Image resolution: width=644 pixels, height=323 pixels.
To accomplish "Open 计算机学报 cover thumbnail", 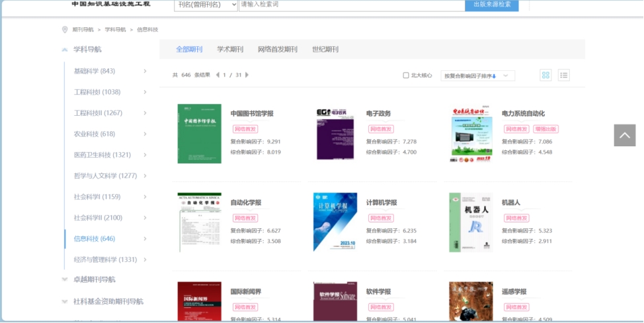I will coord(335,222).
